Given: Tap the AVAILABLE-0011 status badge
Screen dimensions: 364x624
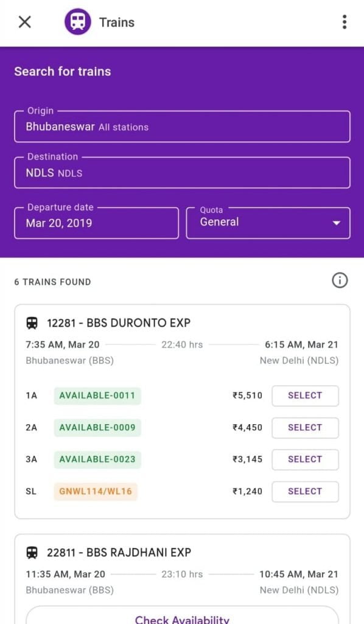Looking at the screenshot, I should (x=97, y=395).
